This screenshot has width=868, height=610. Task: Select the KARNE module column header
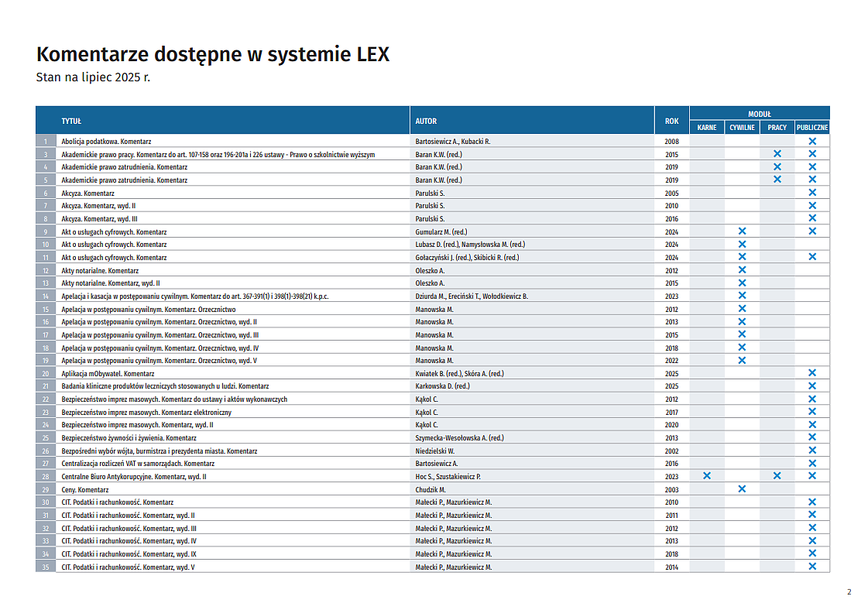(x=706, y=128)
